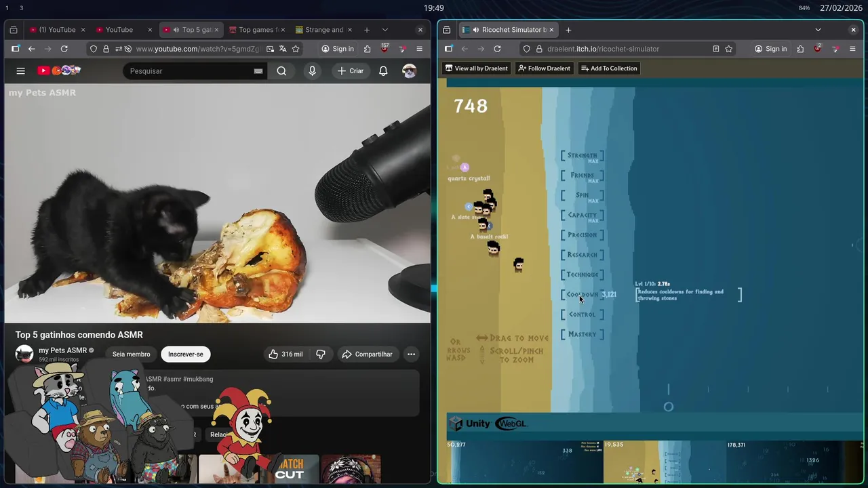Go to YouTube home via logo
This screenshot has width=868, height=488.
pyautogui.click(x=59, y=70)
